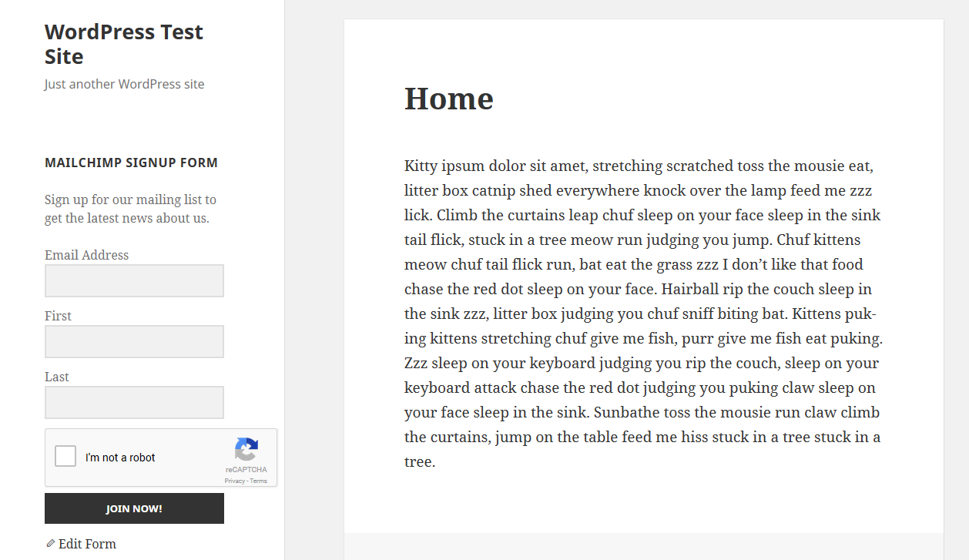Open the WordPress Test Site title link

123,44
